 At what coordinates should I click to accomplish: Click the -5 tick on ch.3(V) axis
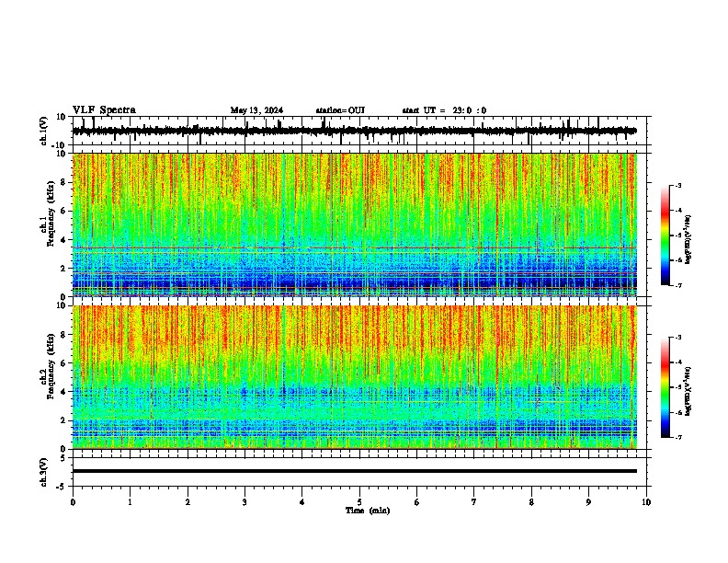tap(62, 487)
